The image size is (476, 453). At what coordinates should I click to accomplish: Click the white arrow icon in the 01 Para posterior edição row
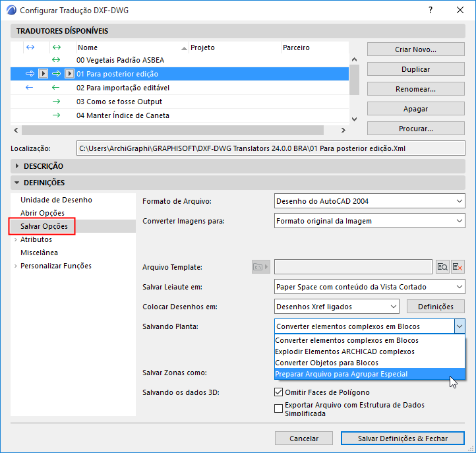coord(30,74)
